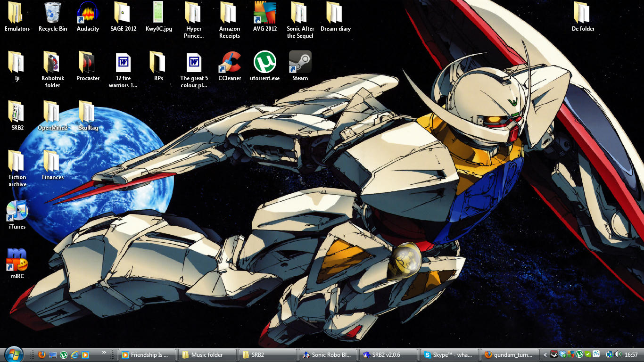This screenshot has width=644, height=362.
Task: Open the Emulators folder on desktop
Action: pyautogui.click(x=17, y=17)
